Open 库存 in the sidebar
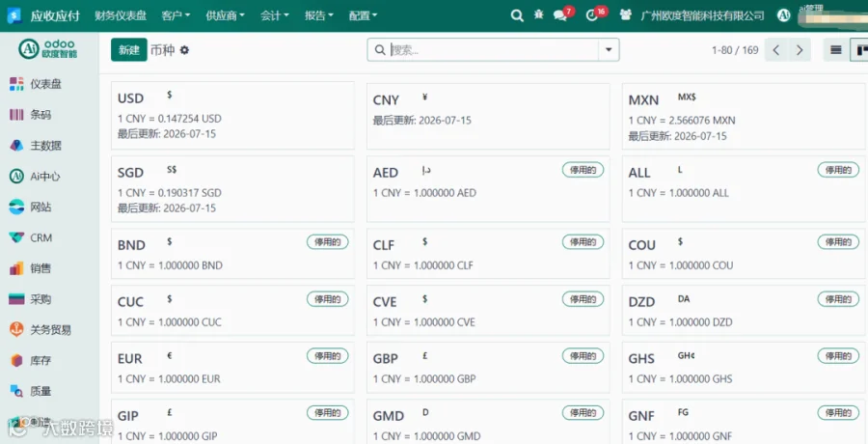 tap(31, 361)
